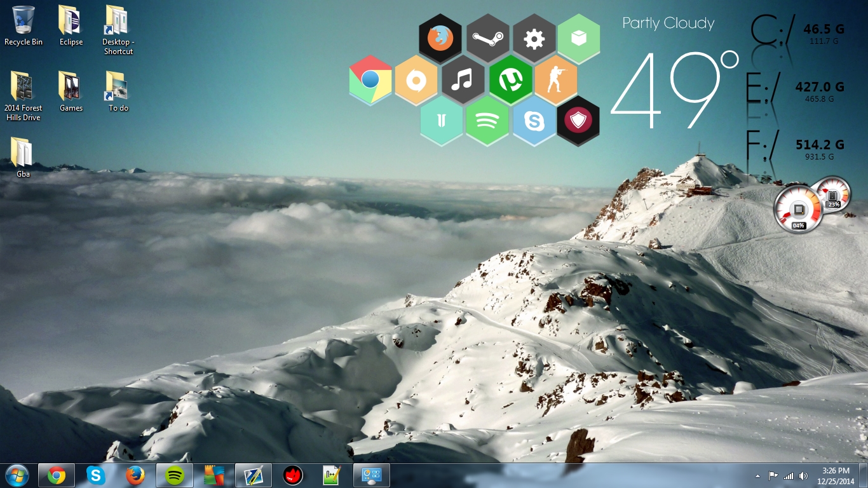
Task: Click the Skype taskbar icon
Action: click(x=96, y=475)
